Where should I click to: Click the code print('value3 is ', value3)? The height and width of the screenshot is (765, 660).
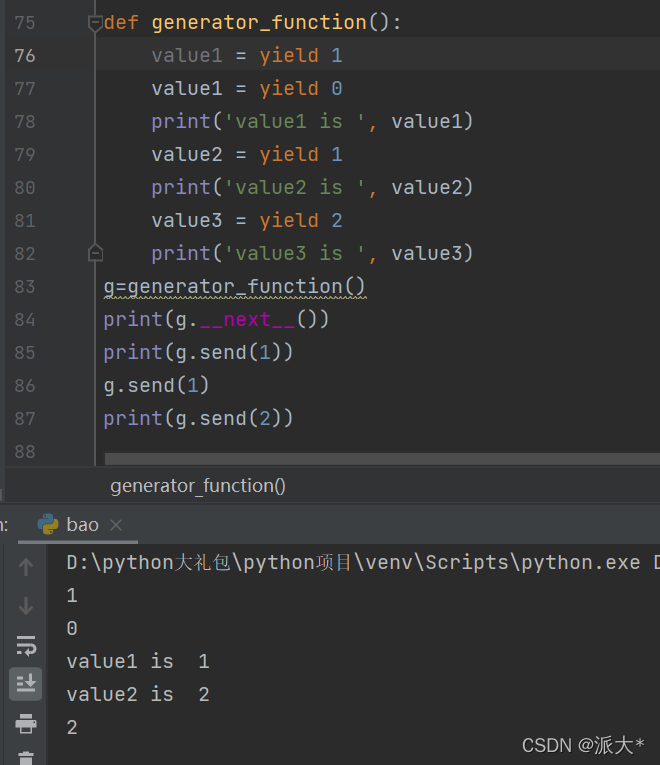312,254
